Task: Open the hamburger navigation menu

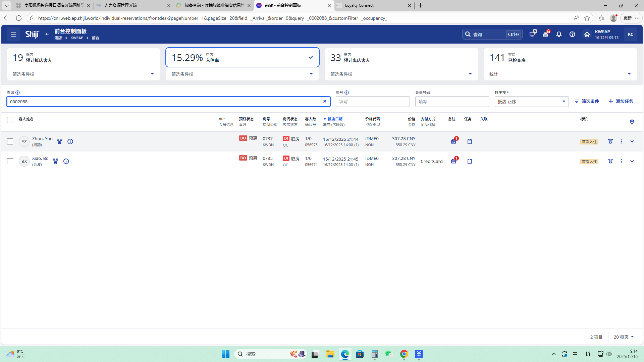Action: click(x=13, y=34)
